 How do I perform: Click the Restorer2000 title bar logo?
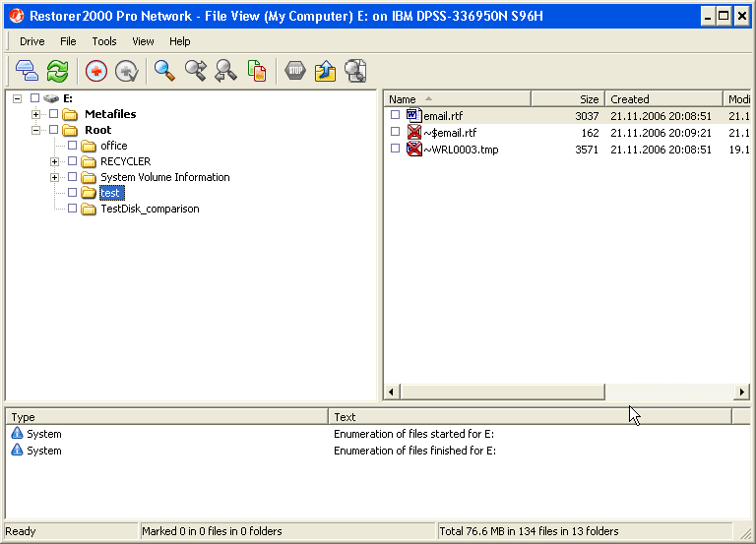[17, 16]
